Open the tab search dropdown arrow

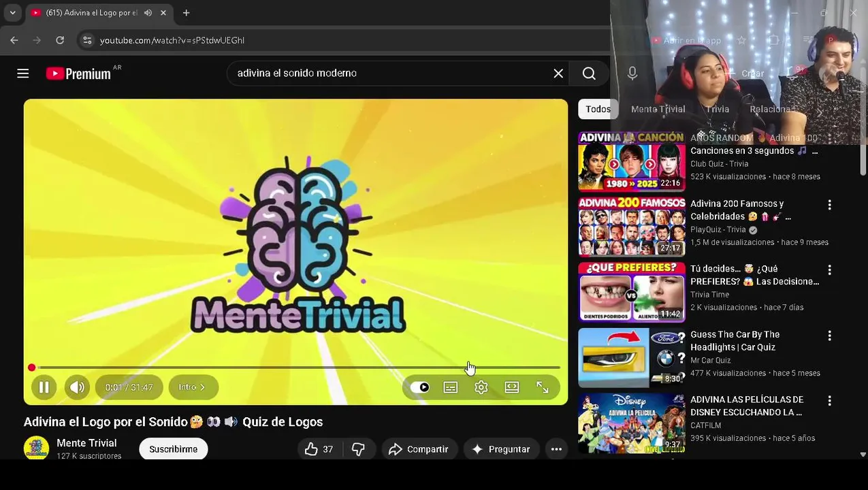(x=12, y=13)
